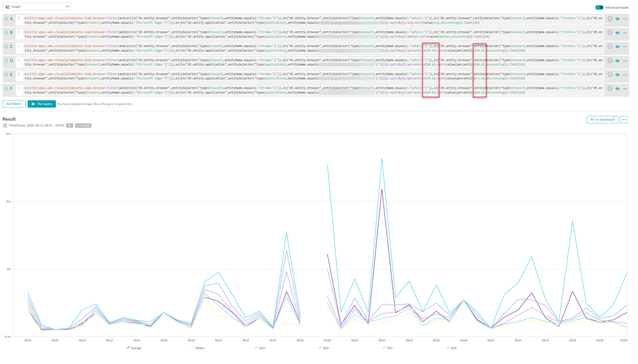
Task: Toggle the Advanced mode switch
Action: (x=599, y=7)
